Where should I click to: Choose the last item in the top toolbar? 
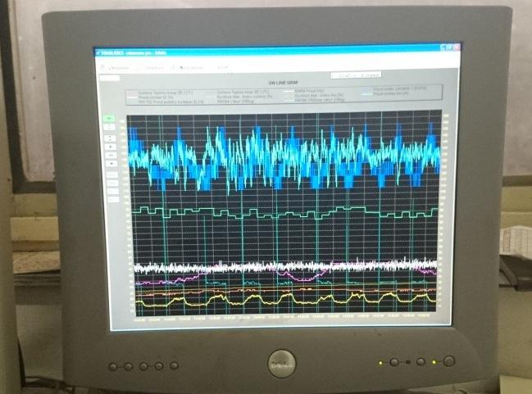pyautogui.click(x=222, y=66)
